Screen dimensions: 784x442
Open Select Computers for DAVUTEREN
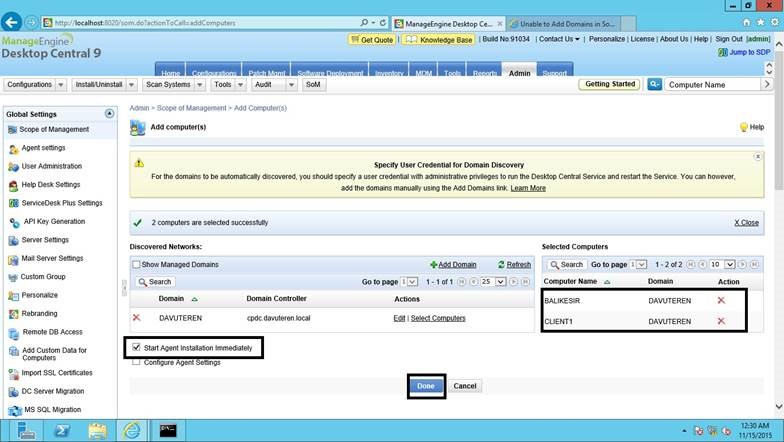tap(438, 318)
